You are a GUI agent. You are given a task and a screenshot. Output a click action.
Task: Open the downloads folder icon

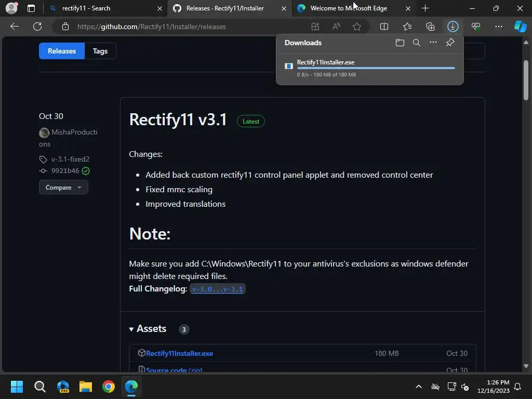click(x=400, y=43)
